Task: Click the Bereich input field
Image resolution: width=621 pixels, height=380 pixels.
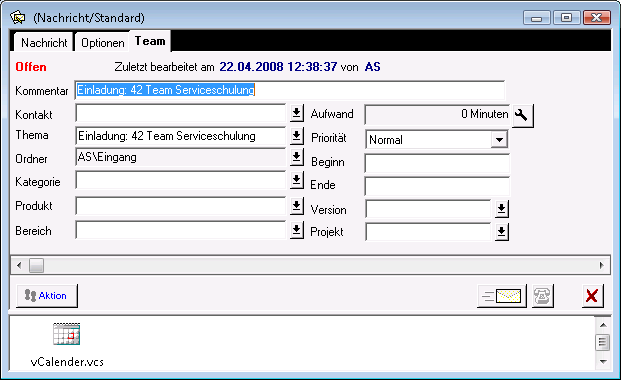Action: coord(181,230)
